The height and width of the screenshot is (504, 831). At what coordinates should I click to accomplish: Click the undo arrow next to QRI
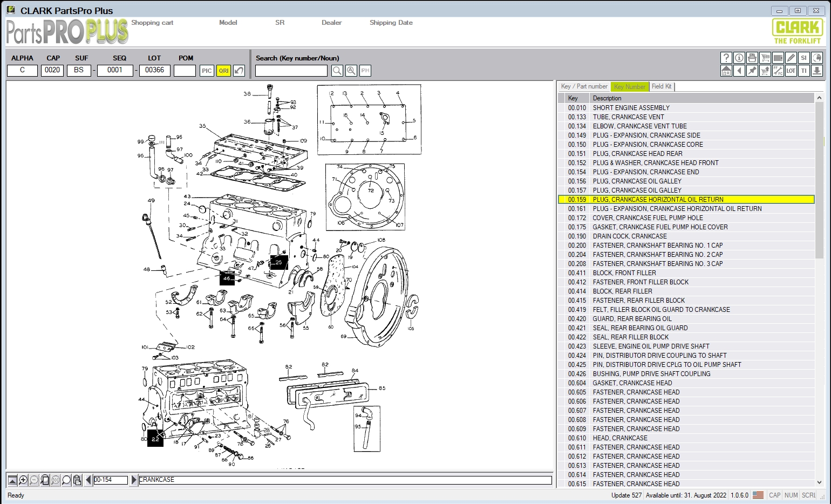239,71
